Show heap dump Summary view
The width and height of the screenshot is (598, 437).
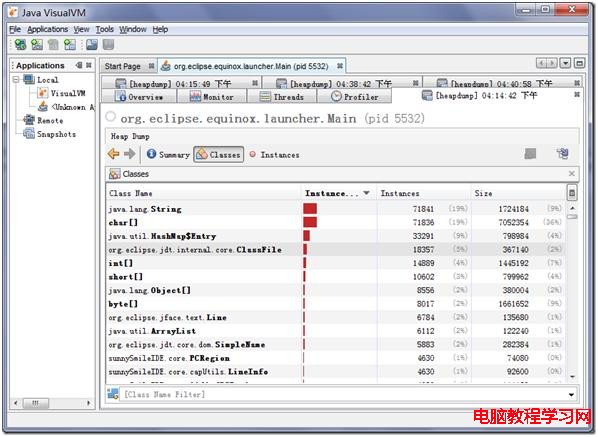(x=168, y=154)
